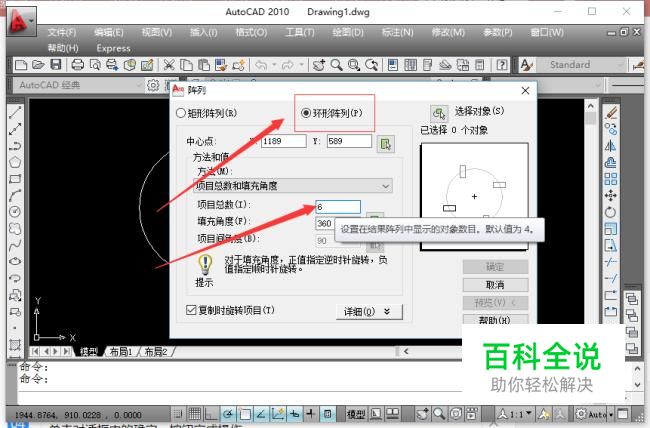This screenshot has width=650, height=428.
Task: Select the Spline draw tool
Action: click(x=15, y=245)
